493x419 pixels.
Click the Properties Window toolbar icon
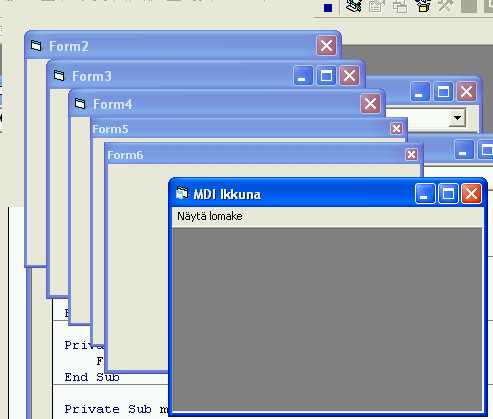tap(377, 6)
